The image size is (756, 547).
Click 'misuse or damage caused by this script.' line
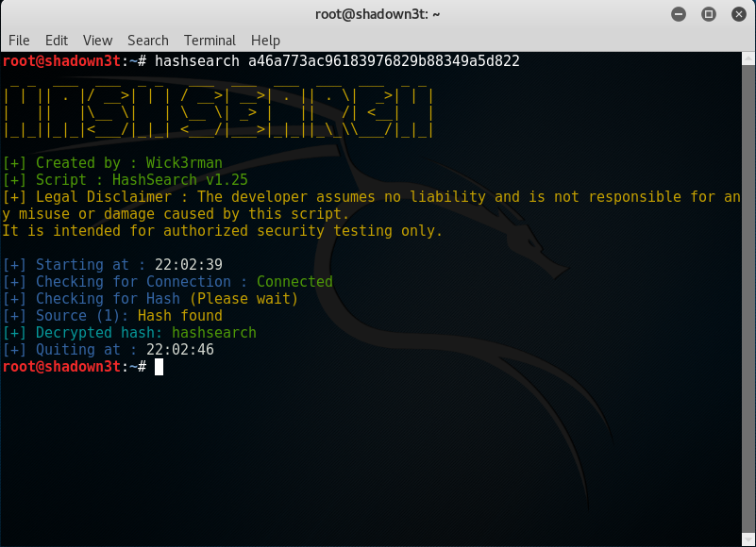pos(176,214)
